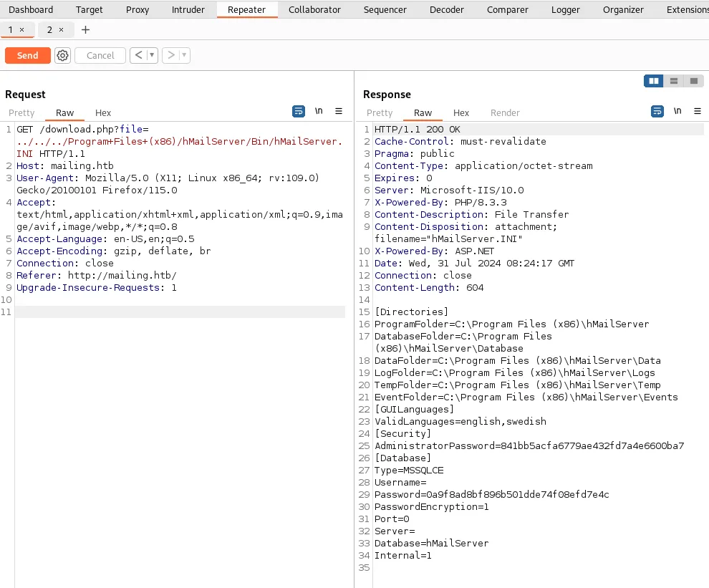Open history dropdown beside back arrow
709x588 pixels.
pyautogui.click(x=152, y=55)
